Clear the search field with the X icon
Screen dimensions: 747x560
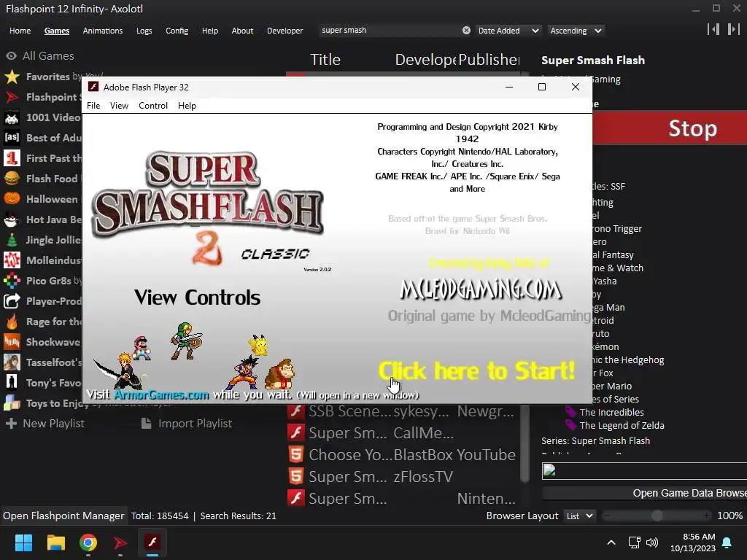(x=466, y=31)
